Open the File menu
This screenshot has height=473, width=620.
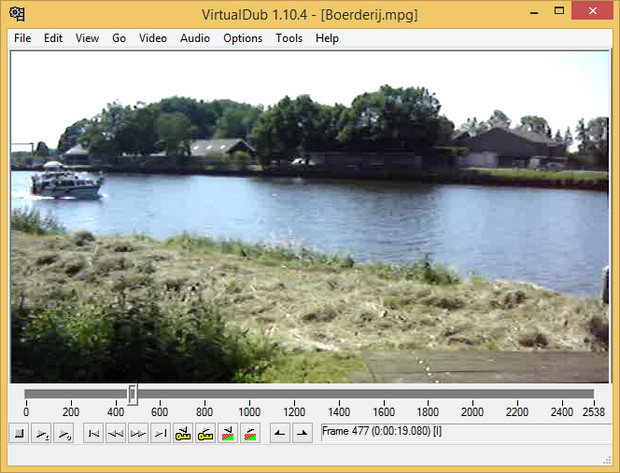point(23,38)
